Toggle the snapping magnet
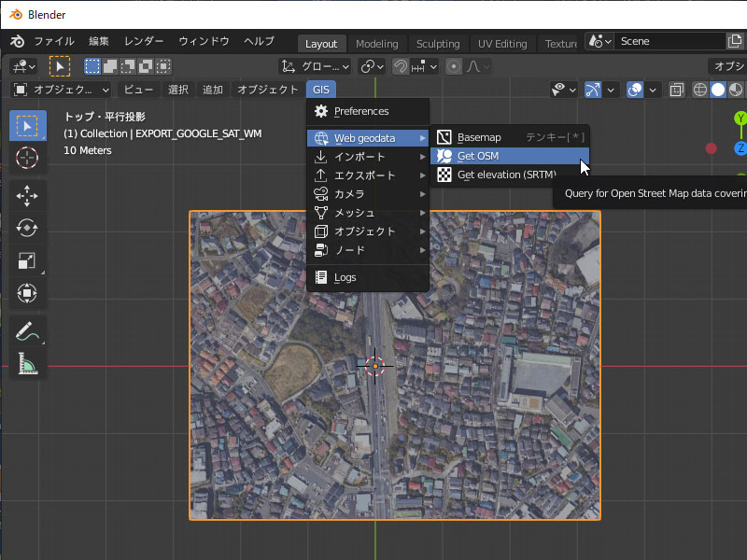Image resolution: width=747 pixels, height=560 pixels. 401,66
